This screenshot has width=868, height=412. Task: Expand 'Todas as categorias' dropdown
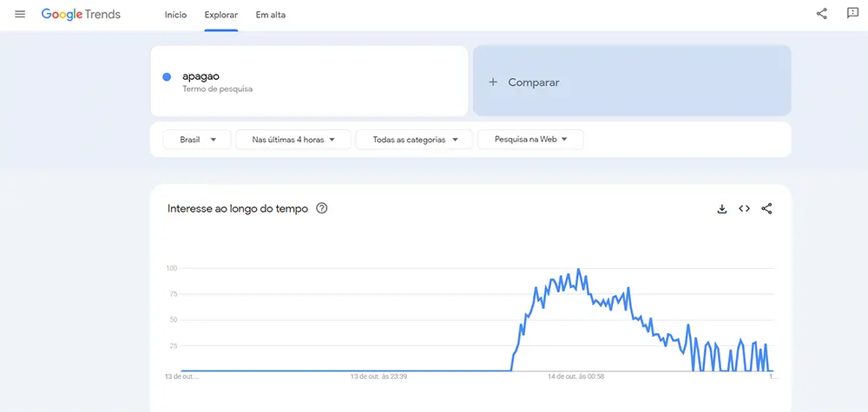tap(414, 140)
